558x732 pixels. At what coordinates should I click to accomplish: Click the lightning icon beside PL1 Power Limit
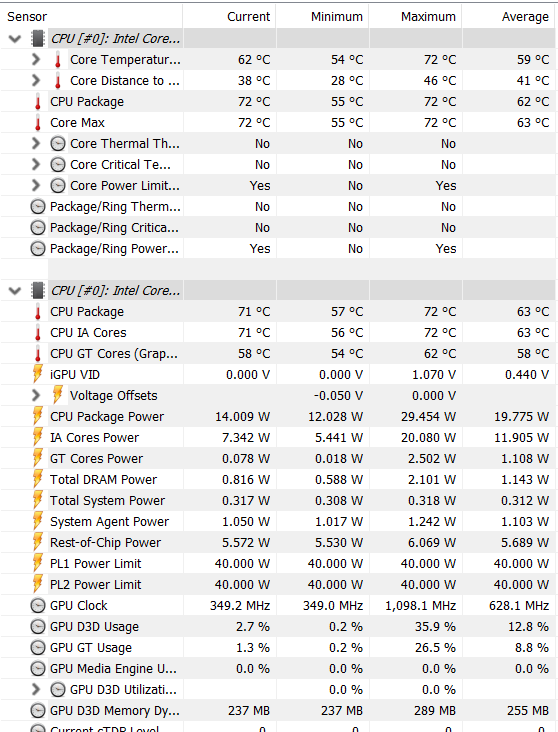(x=38, y=563)
